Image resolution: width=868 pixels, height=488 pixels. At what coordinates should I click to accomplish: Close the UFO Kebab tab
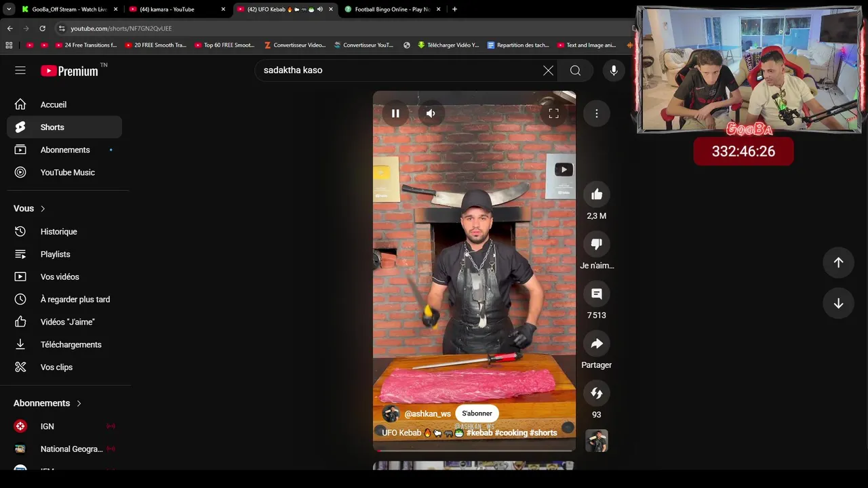pyautogui.click(x=331, y=9)
